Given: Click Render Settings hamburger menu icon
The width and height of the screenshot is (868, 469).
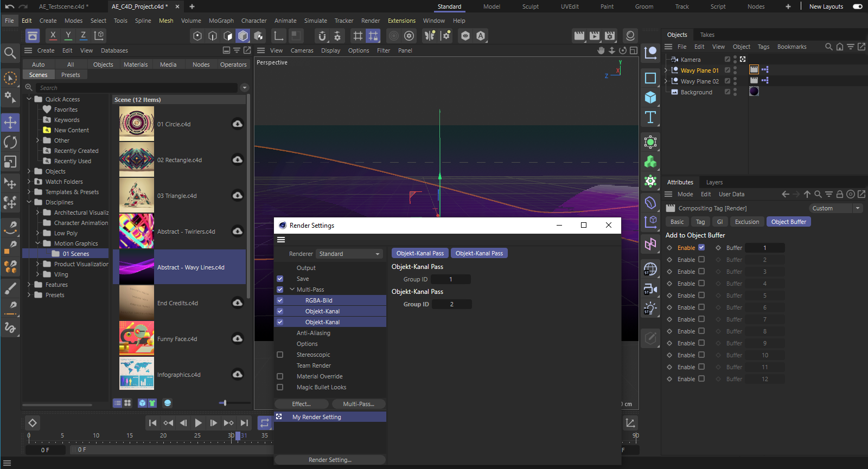Looking at the screenshot, I should tap(281, 240).
